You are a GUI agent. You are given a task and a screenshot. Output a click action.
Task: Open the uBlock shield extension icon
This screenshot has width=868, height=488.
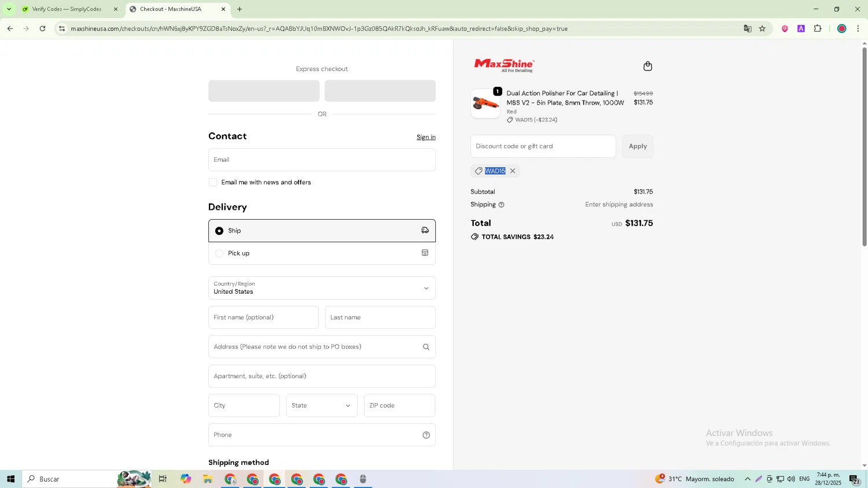785,28
